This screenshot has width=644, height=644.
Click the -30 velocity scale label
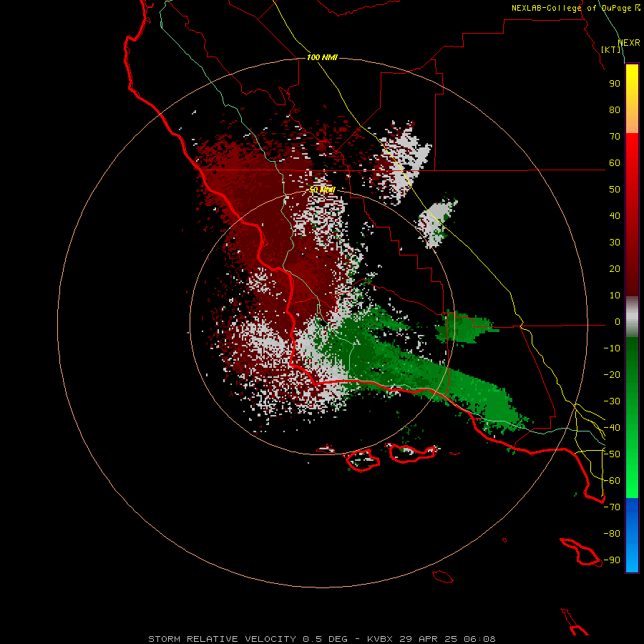[612, 401]
